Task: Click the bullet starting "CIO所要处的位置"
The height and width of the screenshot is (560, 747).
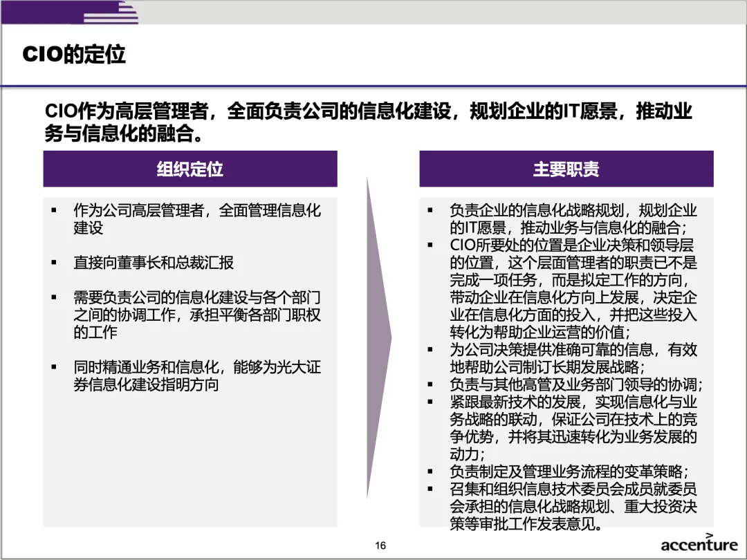Action: [573, 288]
